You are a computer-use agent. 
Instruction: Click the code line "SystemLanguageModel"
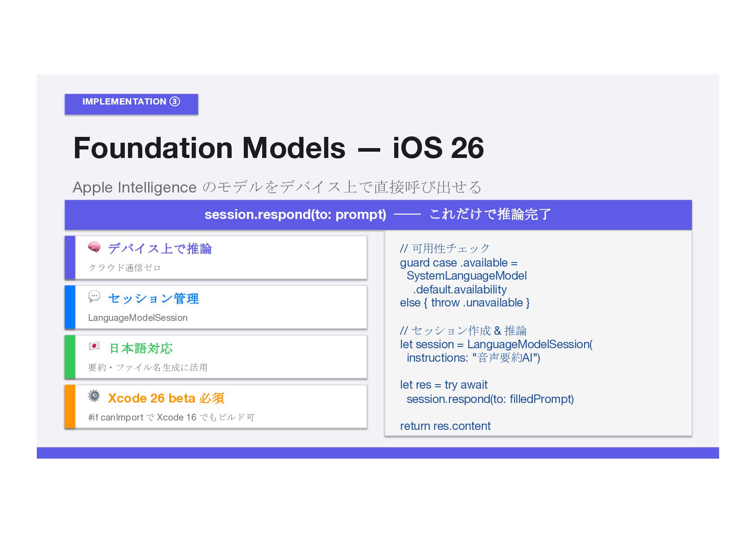pyautogui.click(x=467, y=276)
